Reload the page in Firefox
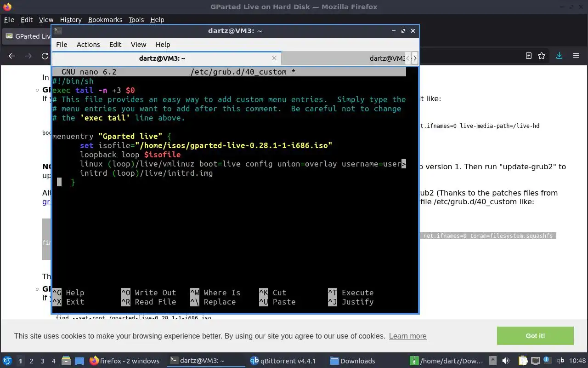588x368 pixels. point(45,56)
